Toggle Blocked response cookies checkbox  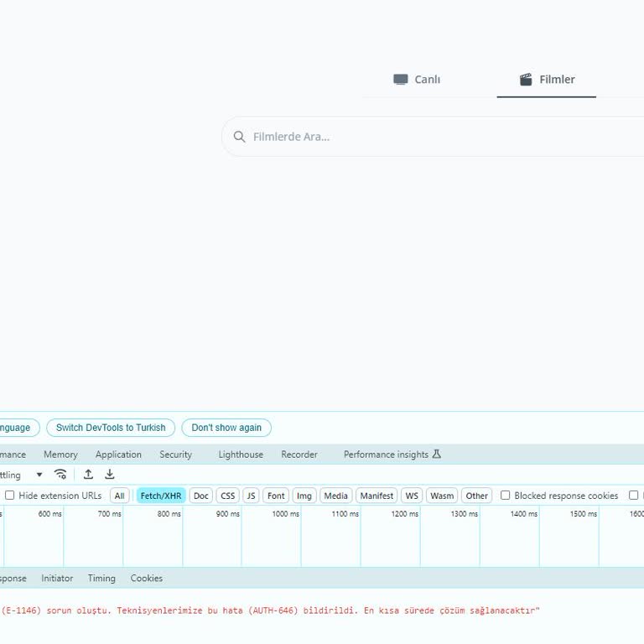(506, 496)
